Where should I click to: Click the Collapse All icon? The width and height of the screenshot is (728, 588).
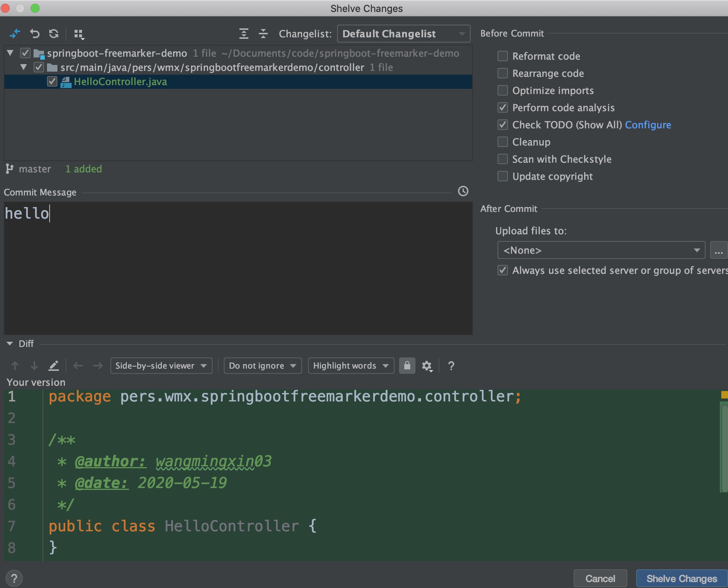point(263,34)
